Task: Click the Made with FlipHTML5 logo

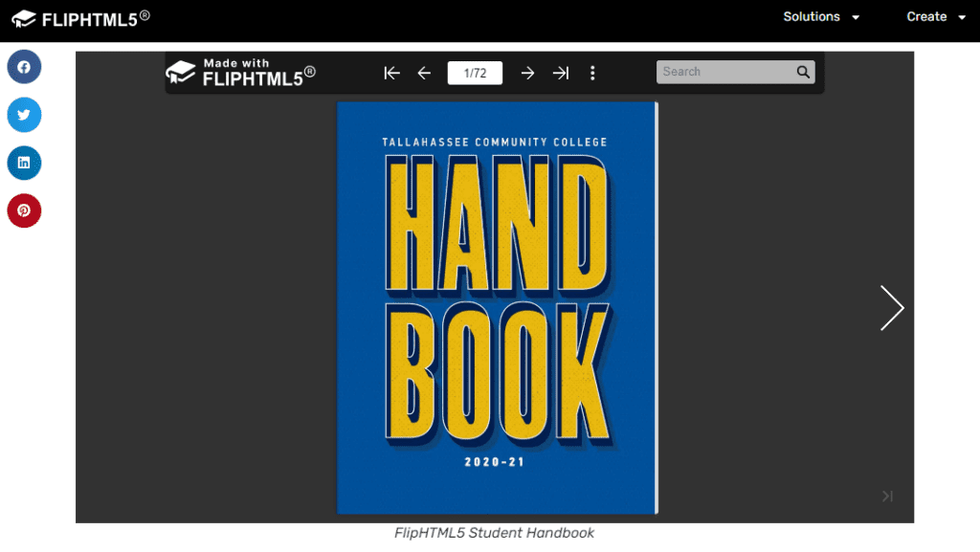Action: (x=239, y=72)
